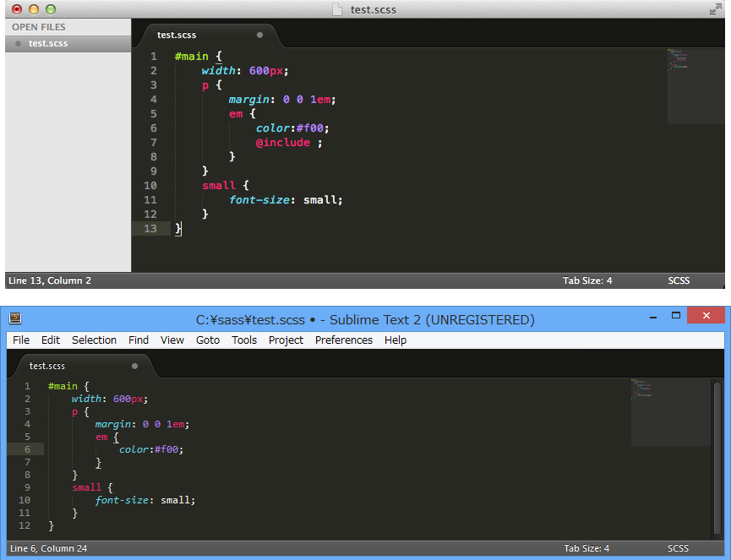The height and width of the screenshot is (560, 731).
Task: Click the Sublime Text app icon in the Windows title bar
Action: 15,319
